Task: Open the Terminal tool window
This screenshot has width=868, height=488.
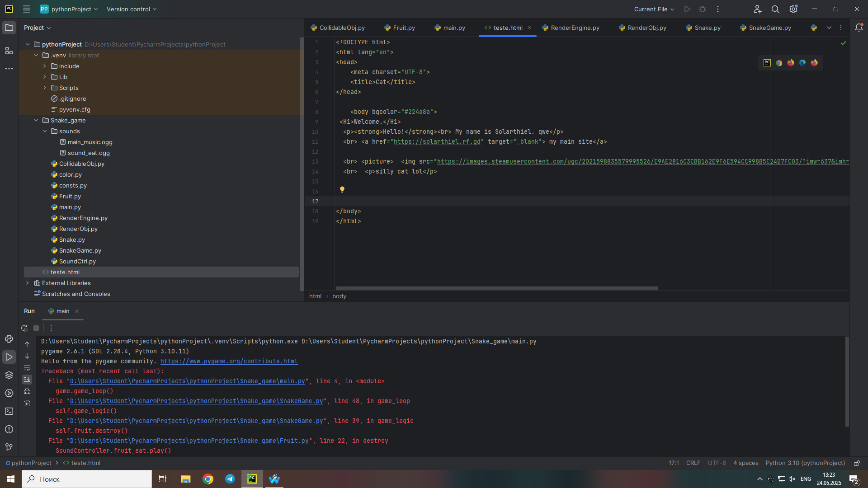Action: 9,411
